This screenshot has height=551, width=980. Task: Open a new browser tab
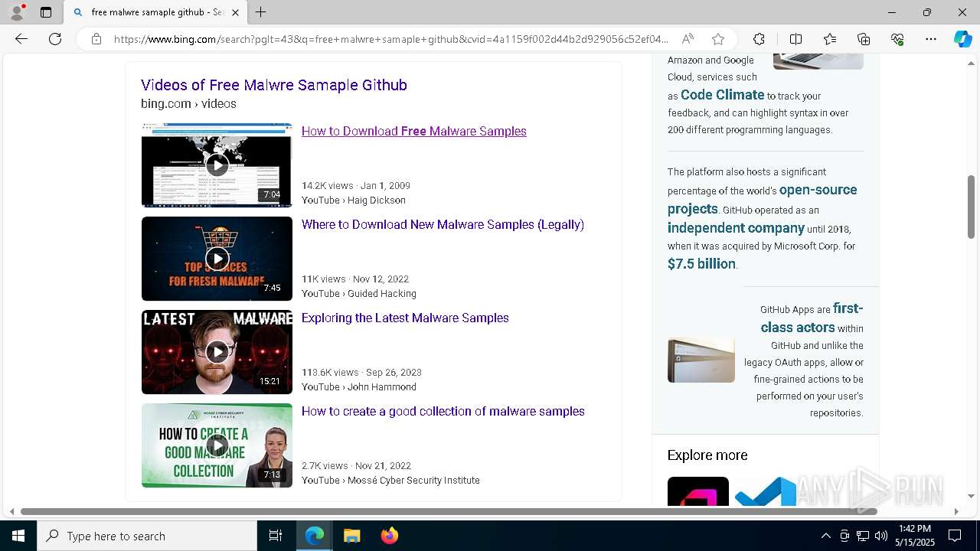coord(260,12)
